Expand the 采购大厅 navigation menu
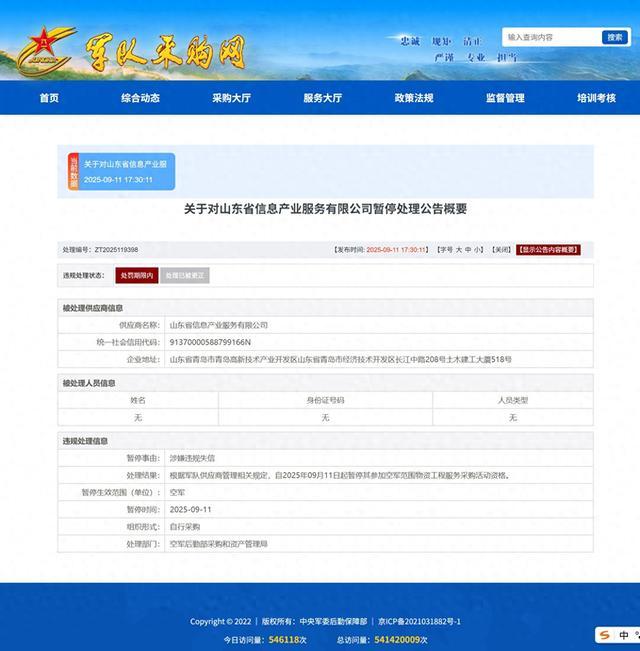The width and height of the screenshot is (640, 651). 231,98
